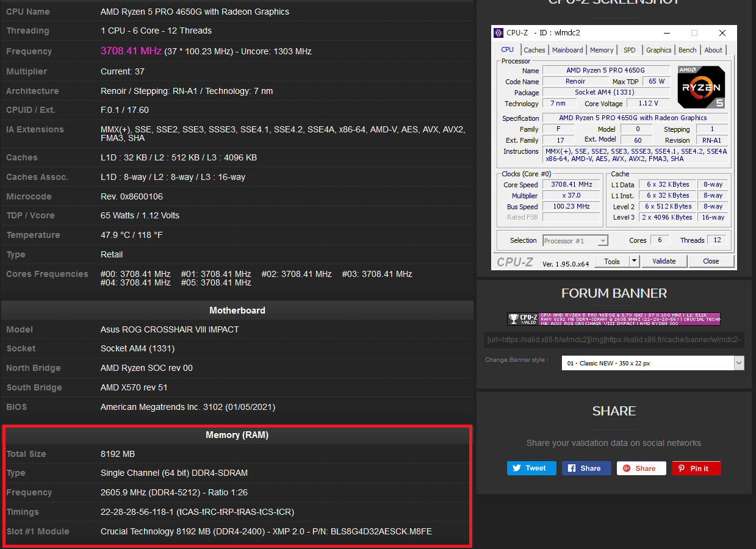Pin the result with the Pinterest button
This screenshot has height=549, width=756.
point(696,468)
